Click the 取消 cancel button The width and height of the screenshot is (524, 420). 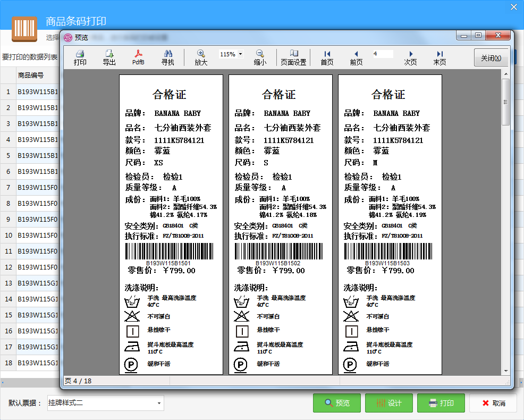(x=493, y=403)
